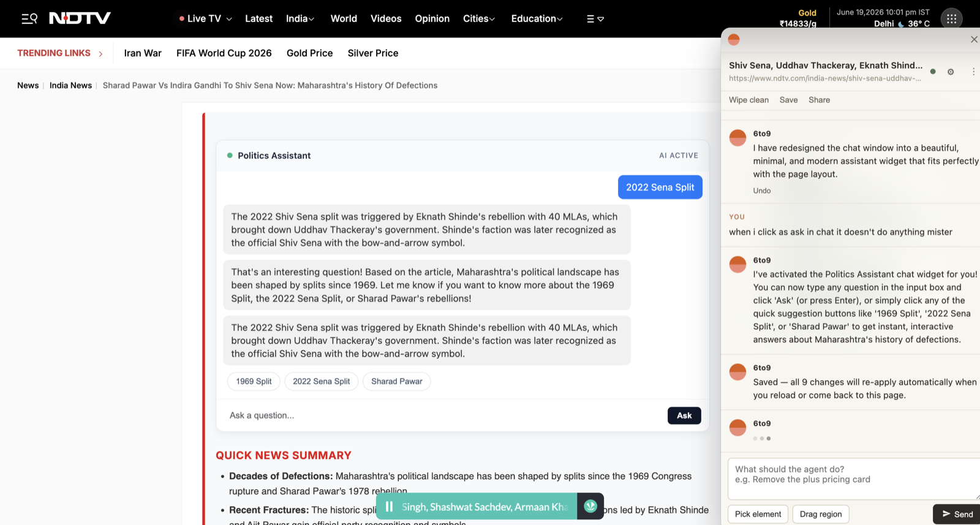
Task: Open the settings gear in assistant panel
Action: click(x=951, y=72)
